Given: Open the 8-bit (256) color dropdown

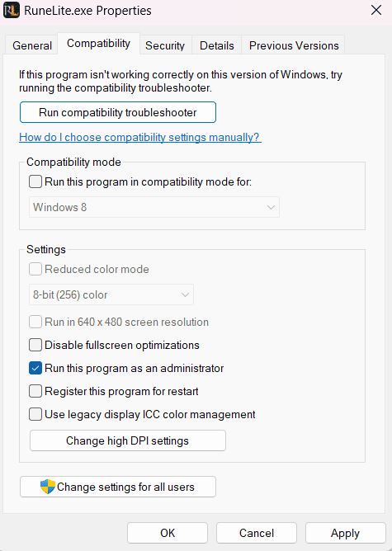Looking at the screenshot, I should point(111,294).
